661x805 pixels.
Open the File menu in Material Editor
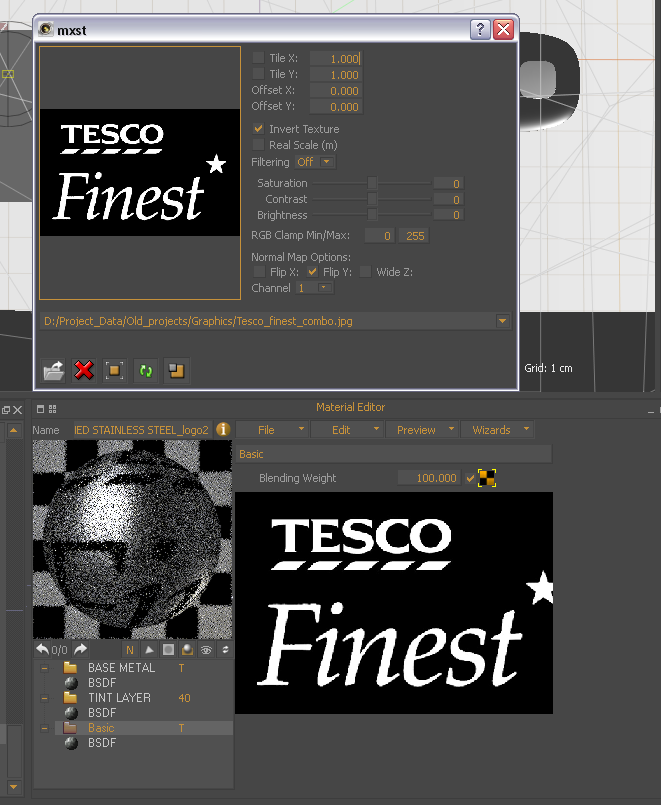pyautogui.click(x=272, y=429)
